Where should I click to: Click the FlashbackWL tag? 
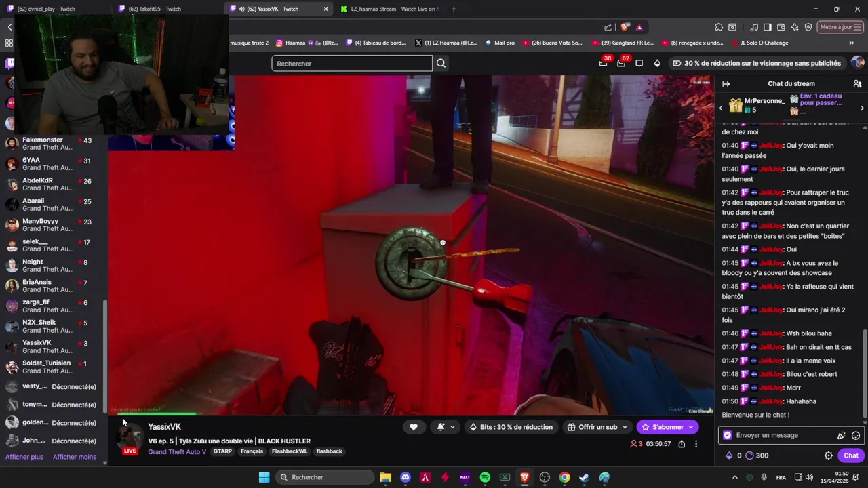(290, 451)
